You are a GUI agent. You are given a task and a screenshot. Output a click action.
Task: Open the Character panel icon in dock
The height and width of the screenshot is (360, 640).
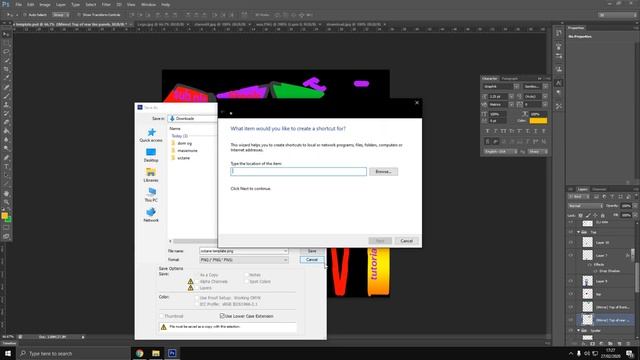pyautogui.click(x=559, y=83)
